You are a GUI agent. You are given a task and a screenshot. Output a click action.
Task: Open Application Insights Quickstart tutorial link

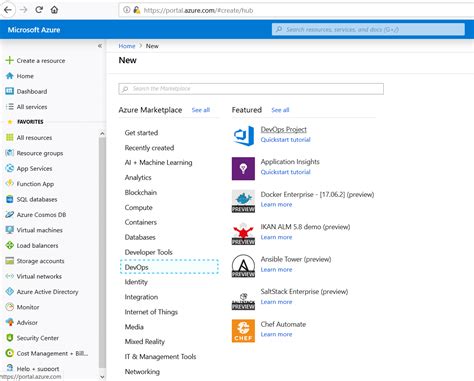(x=285, y=172)
